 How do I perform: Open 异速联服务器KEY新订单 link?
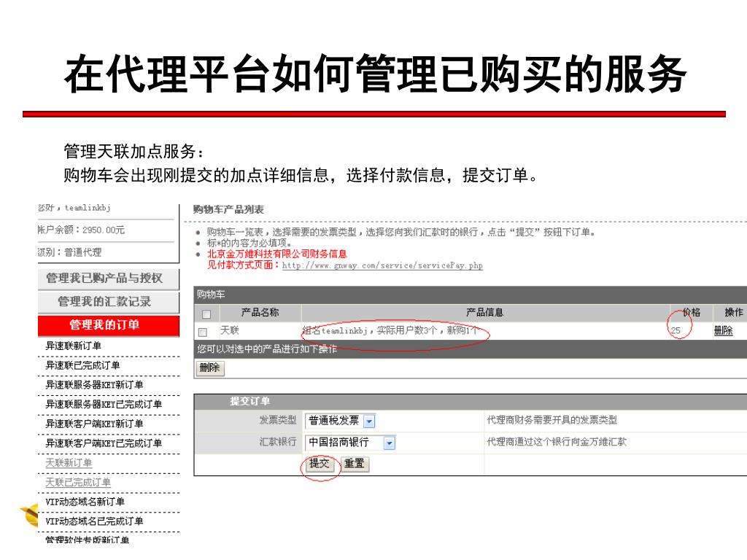[94, 385]
